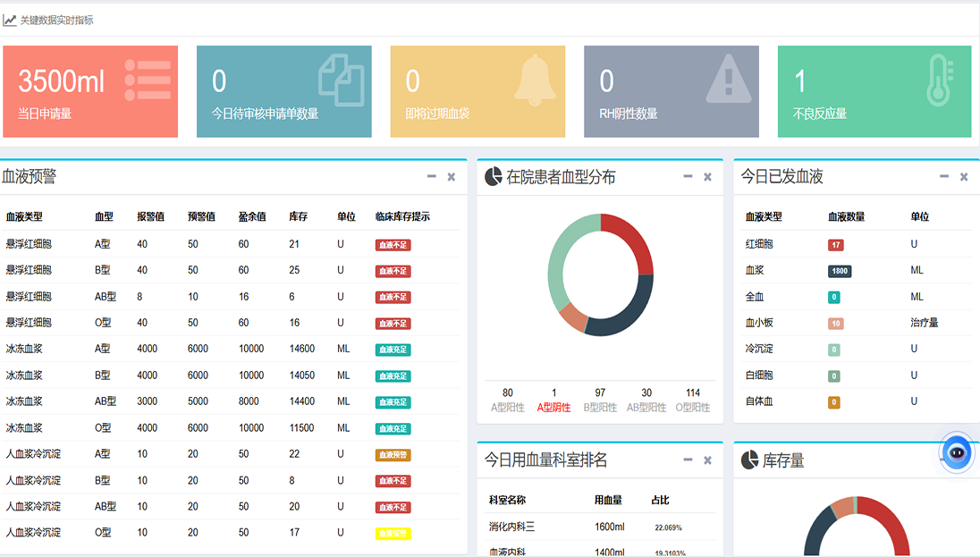
Task: Open the 不良反应量 card
Action: 875,91
